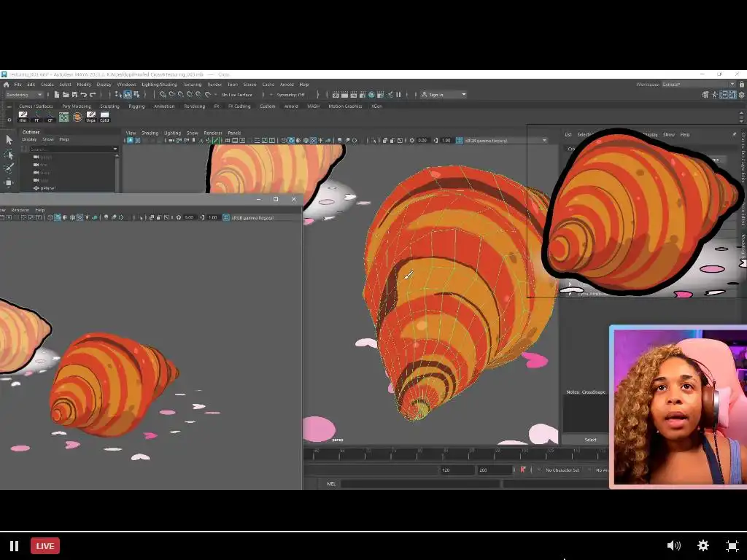Open the Rendering menu set dropdown
Screen dimensions: 747x560
point(24,95)
